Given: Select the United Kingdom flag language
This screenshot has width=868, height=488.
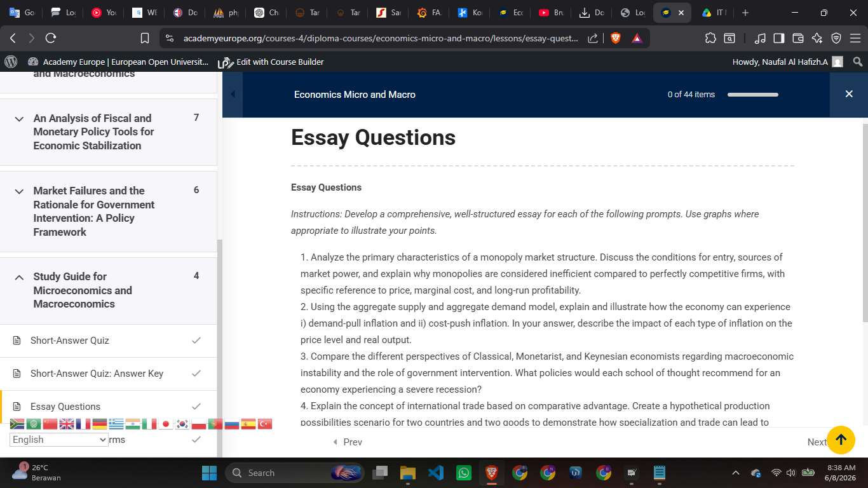Looking at the screenshot, I should tap(67, 424).
